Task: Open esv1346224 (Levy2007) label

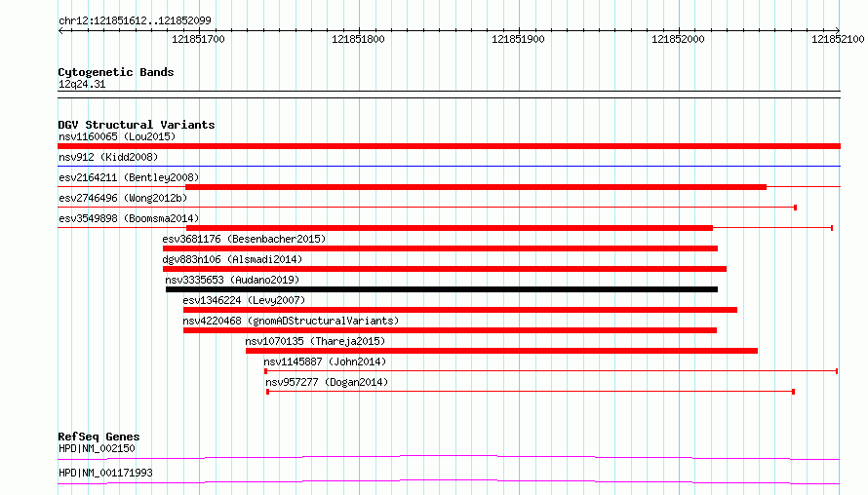Action: [x=244, y=300]
